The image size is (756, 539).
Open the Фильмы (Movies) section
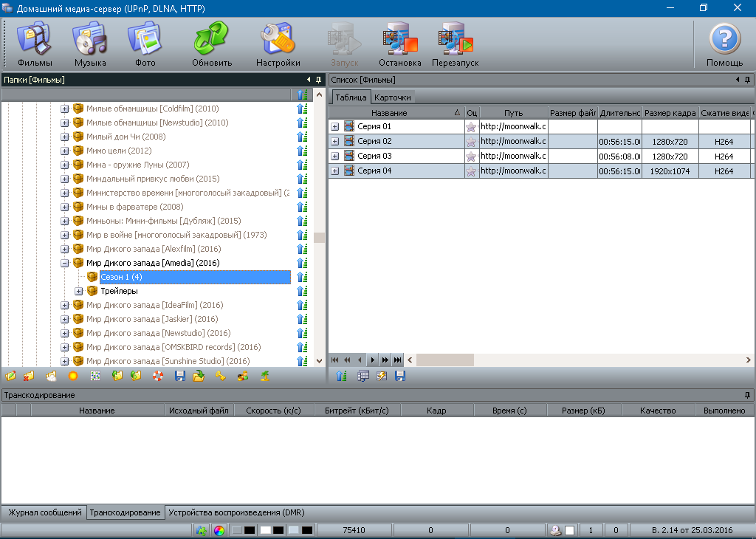(35, 44)
